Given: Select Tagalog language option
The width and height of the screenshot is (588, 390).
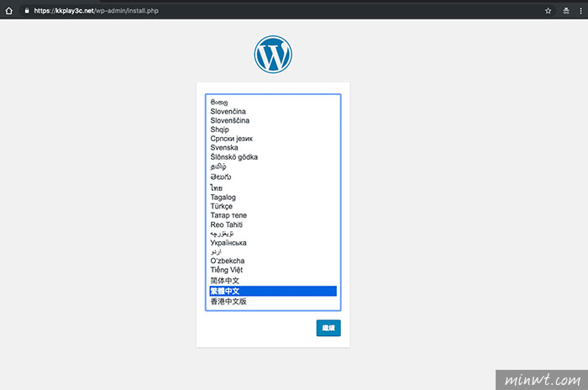Looking at the screenshot, I should click(273, 197).
